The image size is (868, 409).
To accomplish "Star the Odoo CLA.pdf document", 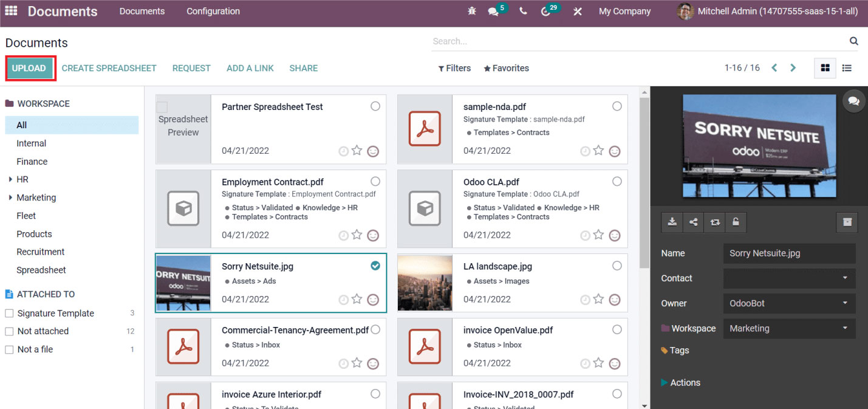I will 599,235.
